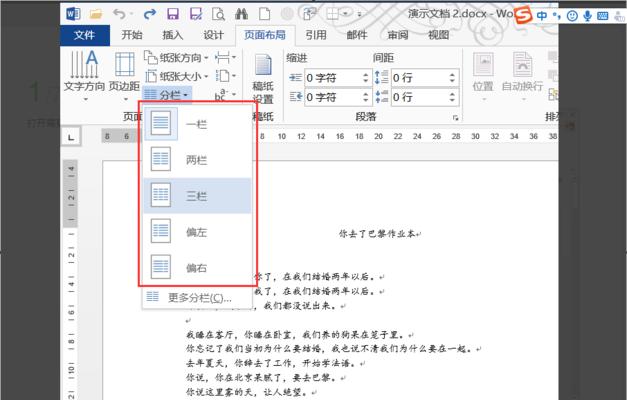
Task: Click the document title 你去了巴黎作业本
Action: (379, 234)
